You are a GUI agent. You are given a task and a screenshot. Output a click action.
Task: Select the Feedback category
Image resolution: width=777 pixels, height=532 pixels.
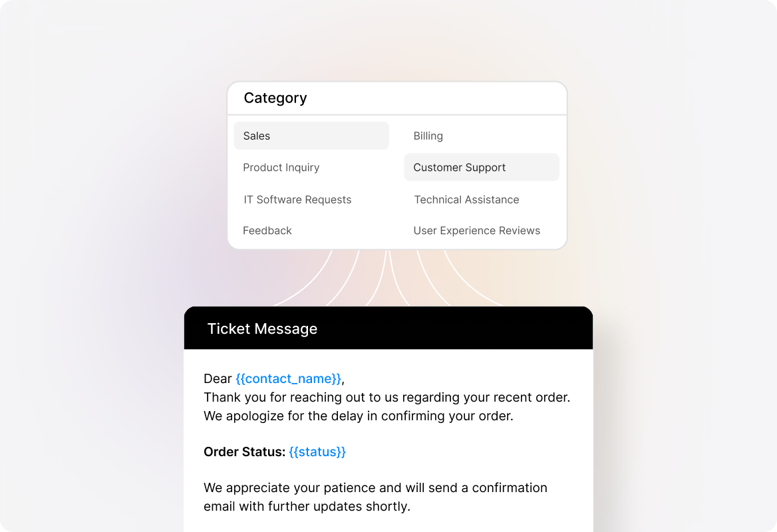[x=267, y=231]
